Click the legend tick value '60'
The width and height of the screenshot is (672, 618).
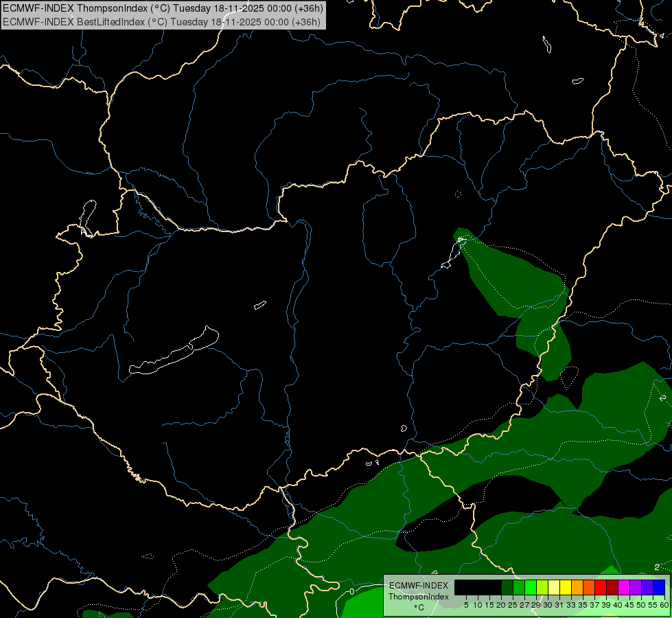click(x=664, y=605)
